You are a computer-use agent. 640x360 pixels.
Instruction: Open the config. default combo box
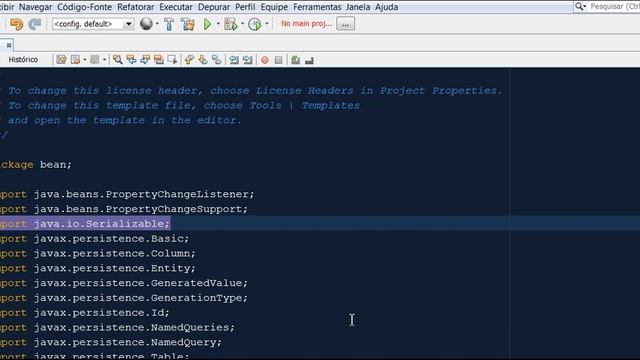pyautogui.click(x=93, y=24)
